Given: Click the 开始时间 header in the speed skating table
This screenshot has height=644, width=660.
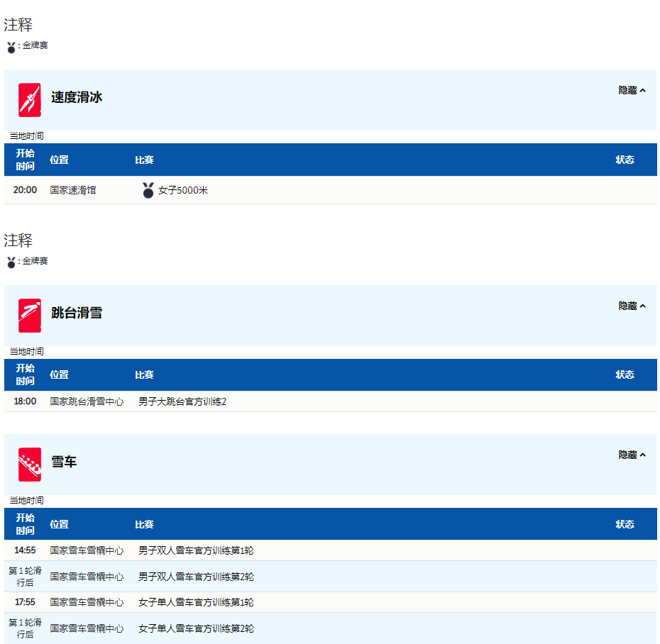Looking at the screenshot, I should point(25,160).
